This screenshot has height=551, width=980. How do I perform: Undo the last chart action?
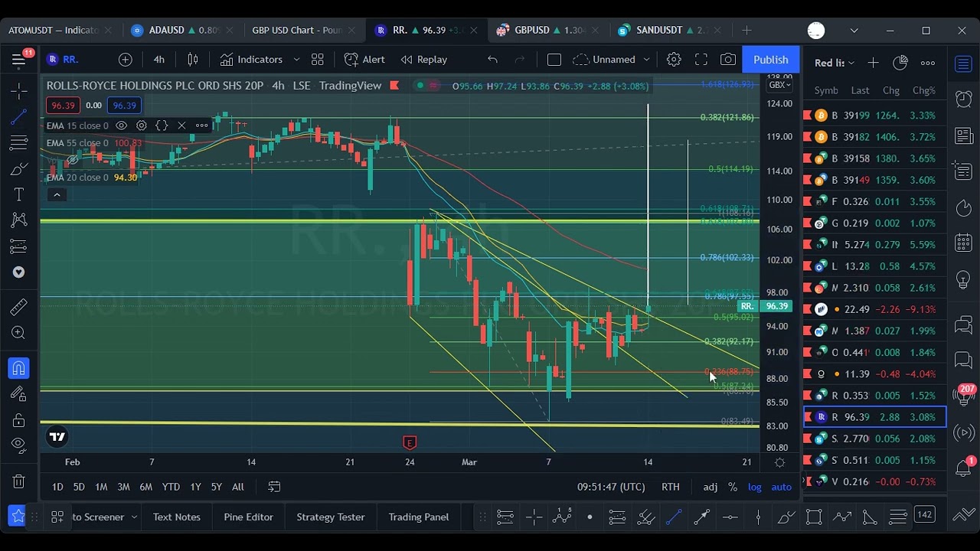point(492,59)
